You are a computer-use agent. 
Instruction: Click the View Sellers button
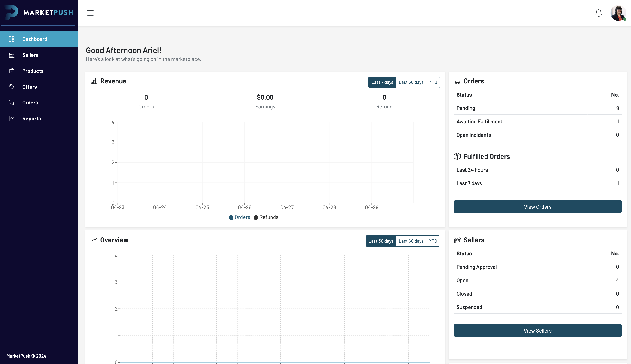pyautogui.click(x=537, y=331)
